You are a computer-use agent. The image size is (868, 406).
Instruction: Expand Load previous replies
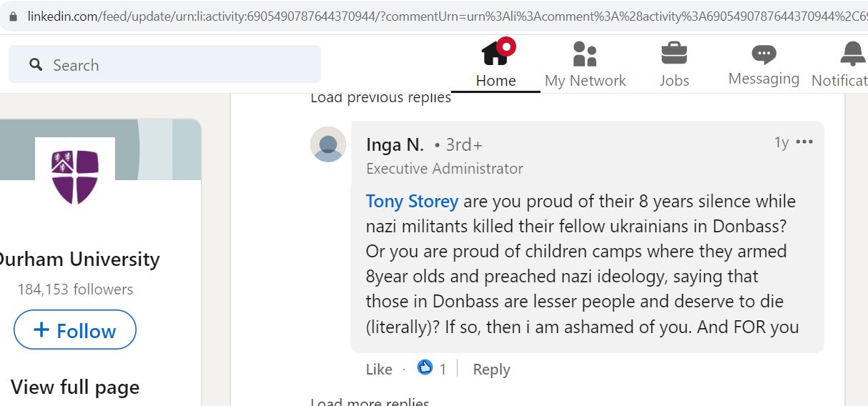point(380,97)
